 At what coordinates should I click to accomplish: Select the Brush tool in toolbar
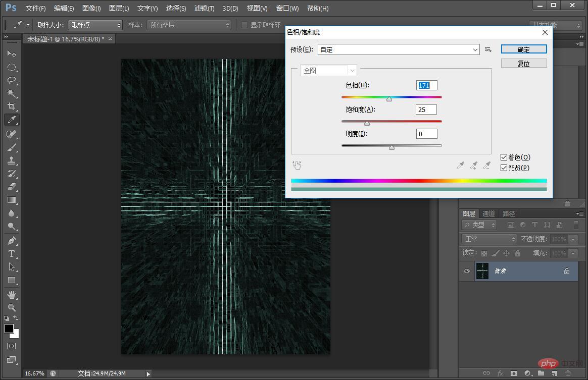click(x=12, y=147)
